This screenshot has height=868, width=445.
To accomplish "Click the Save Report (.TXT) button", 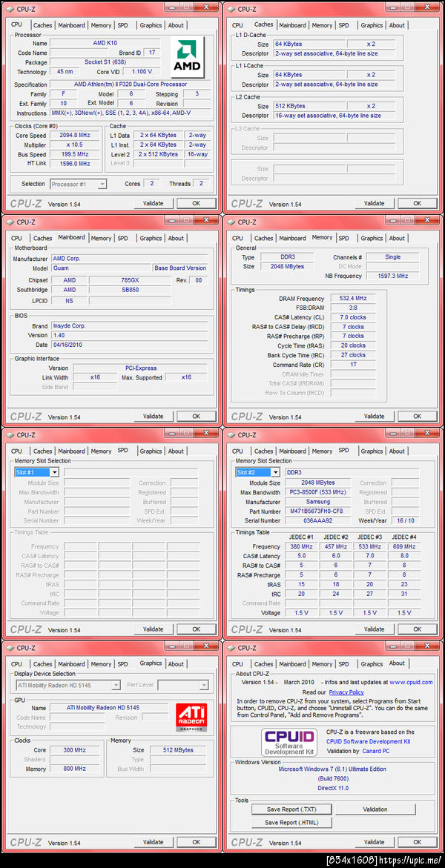I will (291, 809).
